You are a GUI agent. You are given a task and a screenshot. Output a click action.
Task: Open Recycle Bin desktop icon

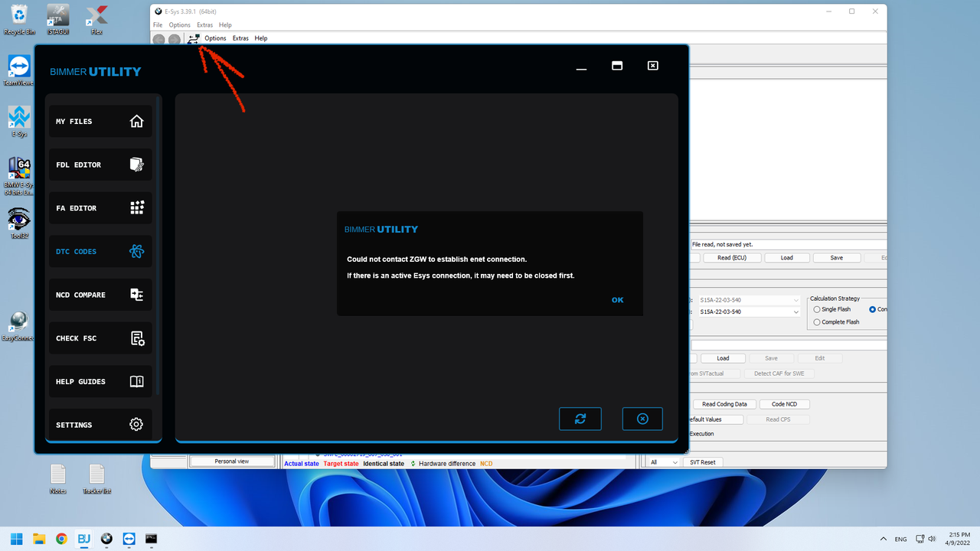(19, 20)
